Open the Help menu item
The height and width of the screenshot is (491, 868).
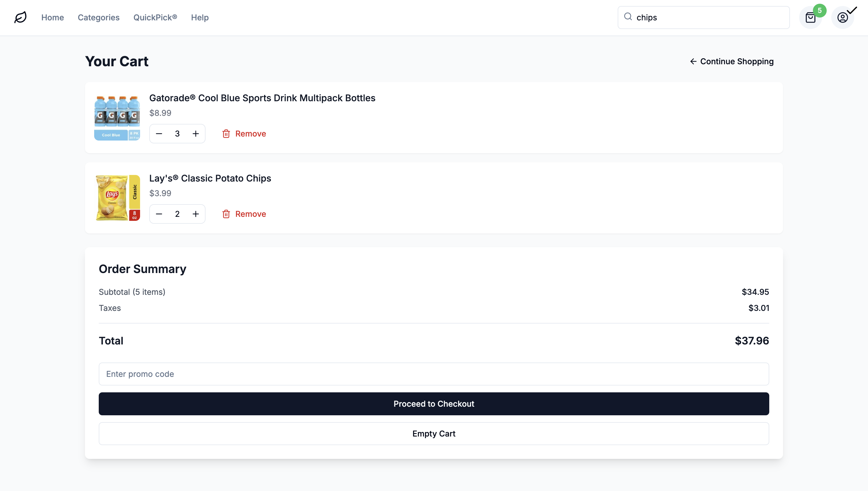click(200, 17)
